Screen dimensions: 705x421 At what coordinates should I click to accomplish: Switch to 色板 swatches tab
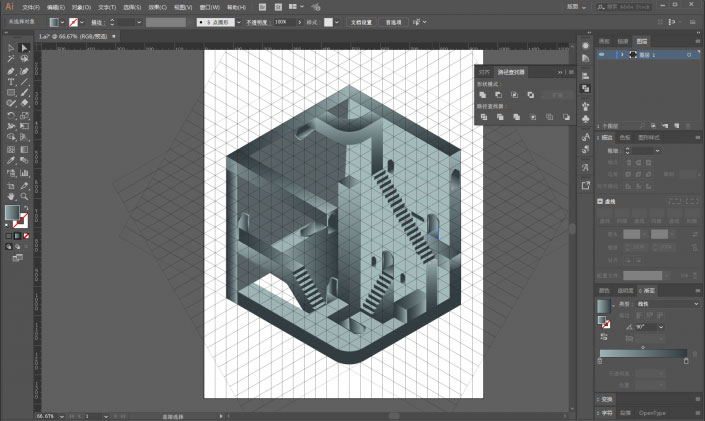(x=625, y=138)
